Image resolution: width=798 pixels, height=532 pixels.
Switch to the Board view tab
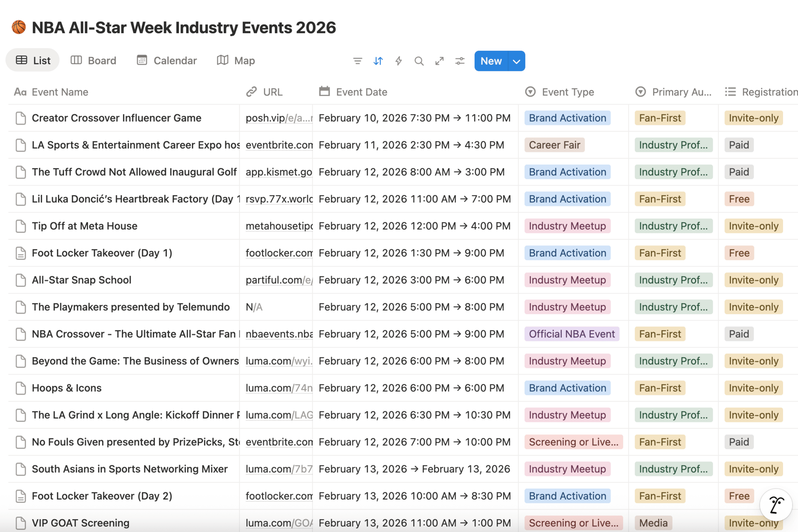(x=94, y=61)
